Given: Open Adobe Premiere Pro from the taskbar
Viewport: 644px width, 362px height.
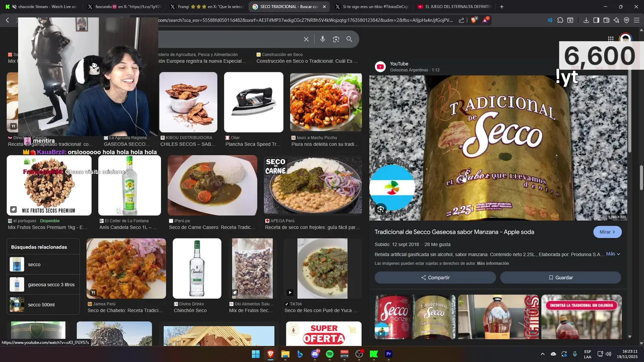Looking at the screenshot, I should tap(388, 354).
